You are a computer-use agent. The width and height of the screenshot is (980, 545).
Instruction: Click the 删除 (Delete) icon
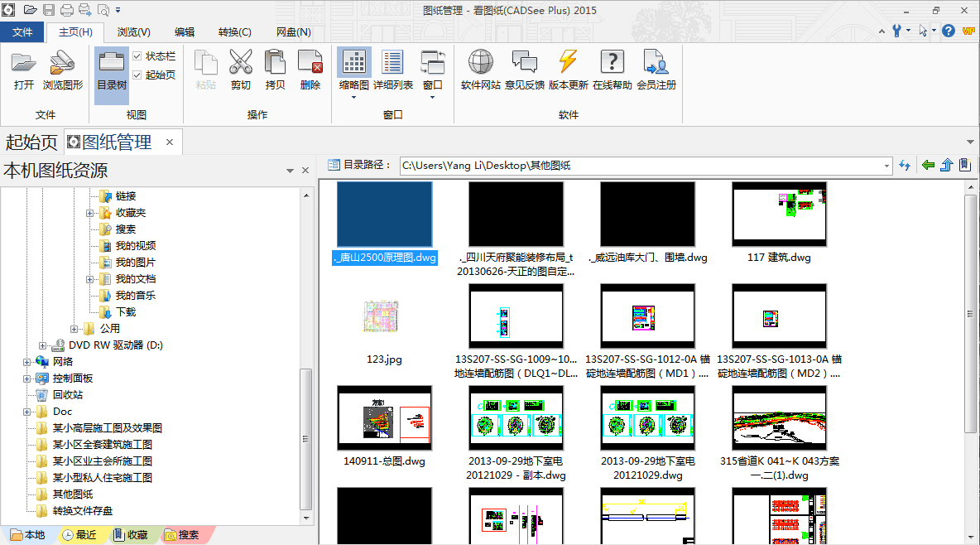(310, 69)
